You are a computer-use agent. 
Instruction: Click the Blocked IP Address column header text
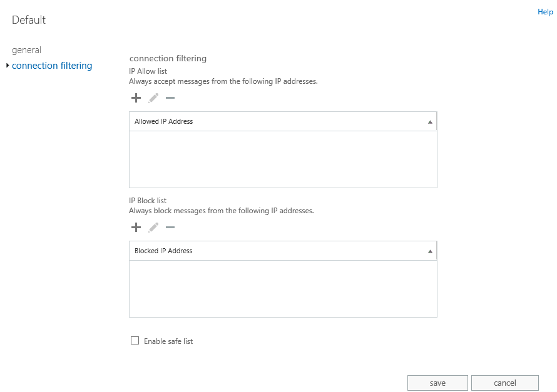tap(163, 251)
